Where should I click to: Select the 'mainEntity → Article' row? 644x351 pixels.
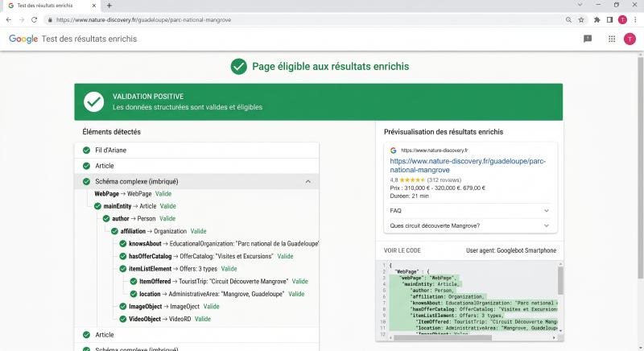[x=135, y=206]
